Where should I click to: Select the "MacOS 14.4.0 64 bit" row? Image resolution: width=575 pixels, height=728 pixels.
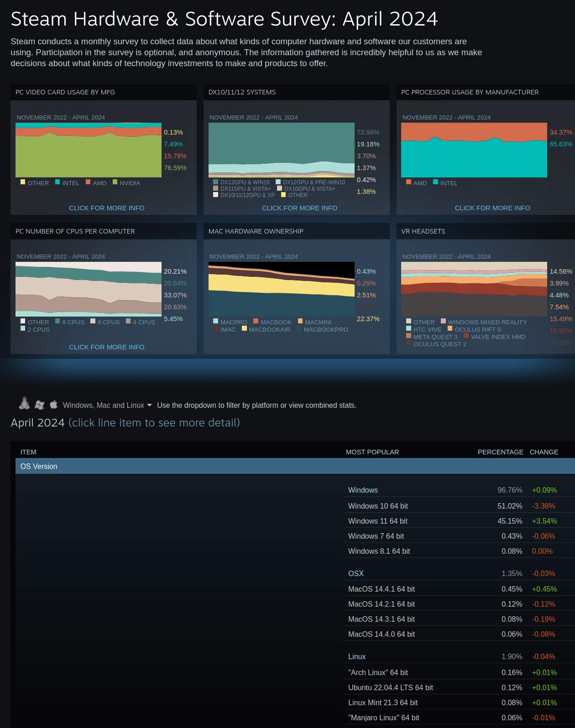pos(459,634)
